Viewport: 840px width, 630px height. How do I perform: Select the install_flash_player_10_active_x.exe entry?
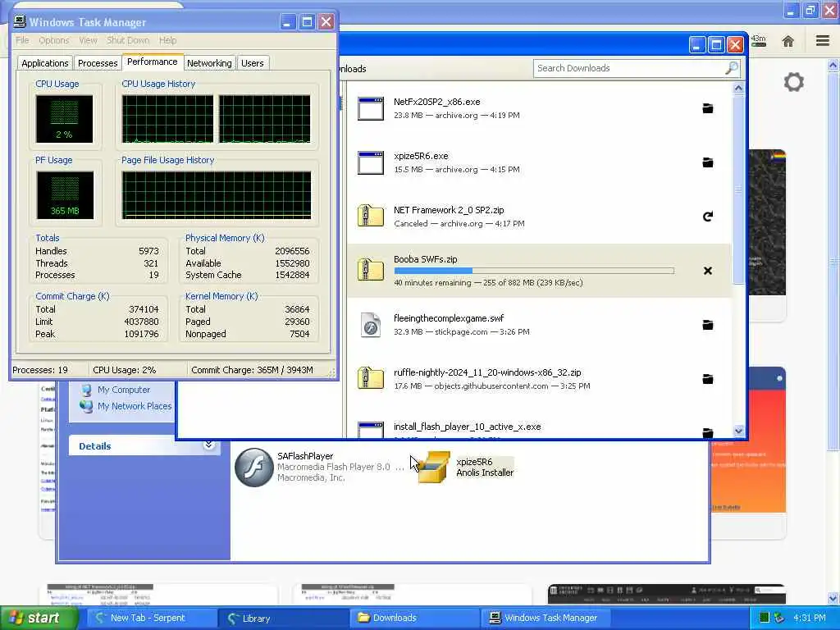[x=538, y=430]
